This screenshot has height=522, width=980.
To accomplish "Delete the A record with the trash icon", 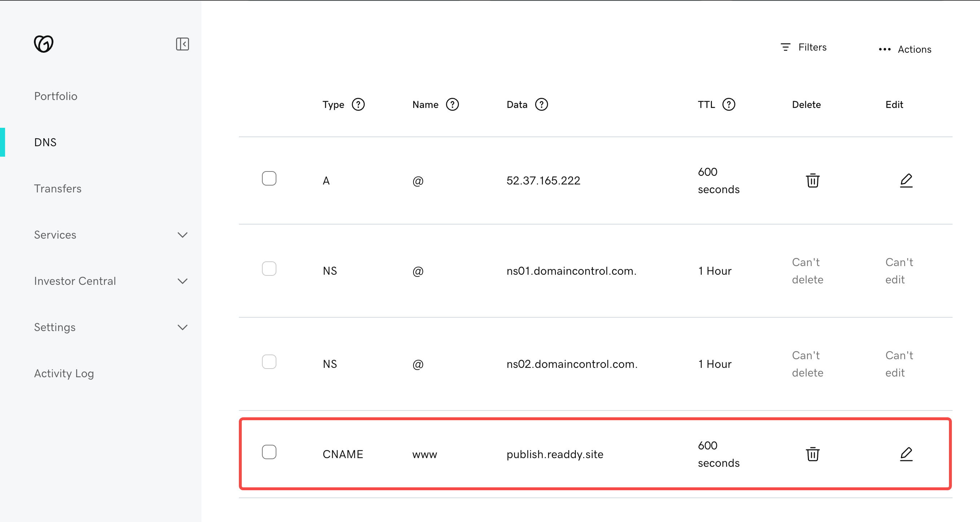I will [812, 180].
